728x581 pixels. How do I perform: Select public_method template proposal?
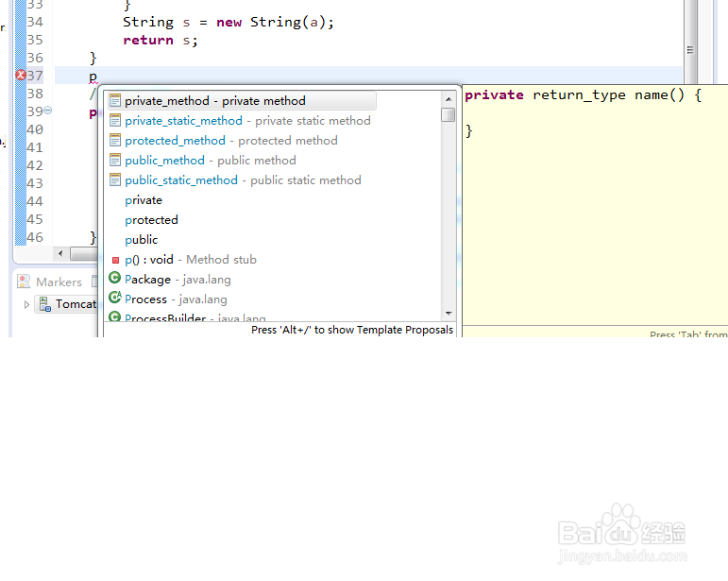(210, 161)
